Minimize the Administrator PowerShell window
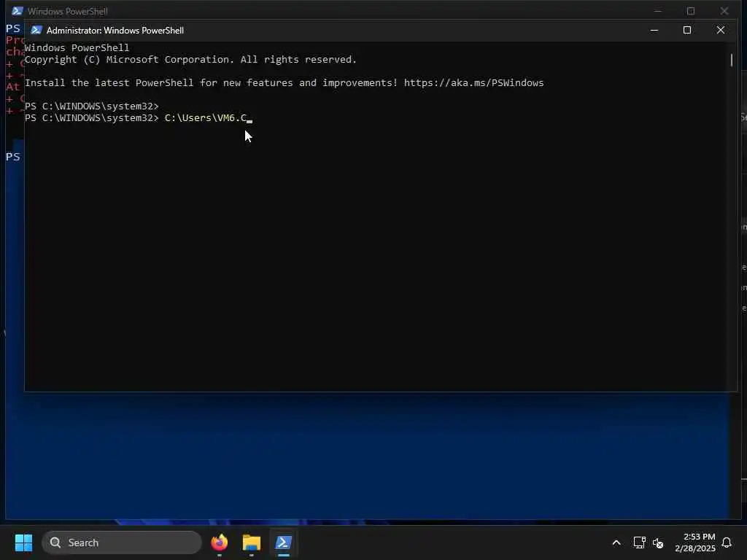 (x=654, y=30)
